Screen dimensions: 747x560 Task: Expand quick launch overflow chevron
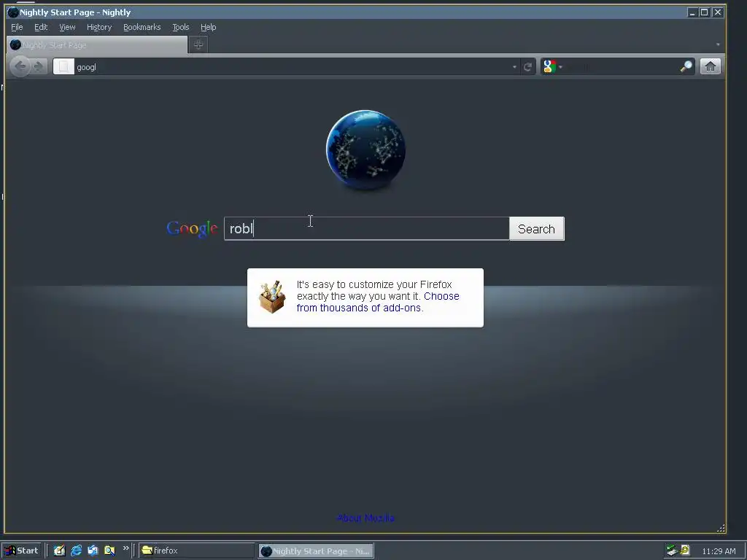click(x=125, y=548)
